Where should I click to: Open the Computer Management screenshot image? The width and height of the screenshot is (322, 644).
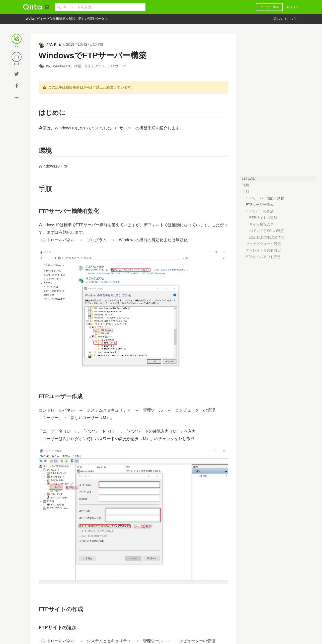pyautogui.click(x=133, y=516)
